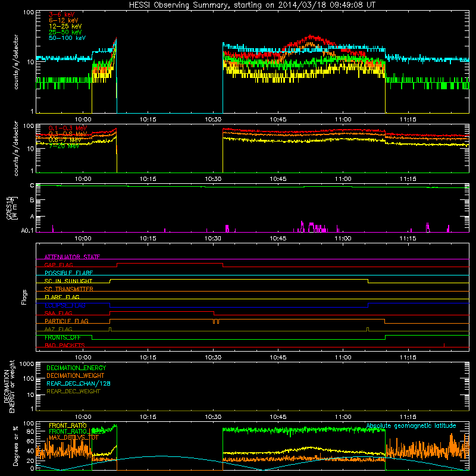The width and height of the screenshot is (476, 476).
Task: Click the DECIMATION ENERGY or weight axis label
Action: [9, 386]
